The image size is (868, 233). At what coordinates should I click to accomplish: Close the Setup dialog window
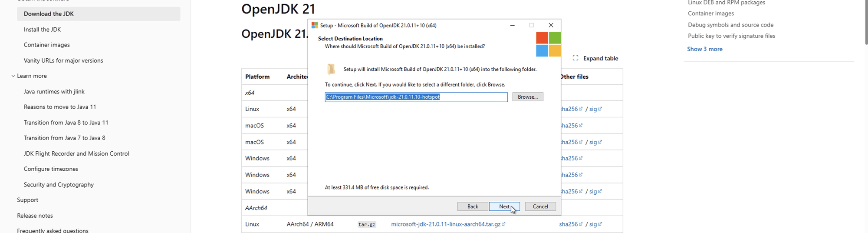[x=551, y=25]
